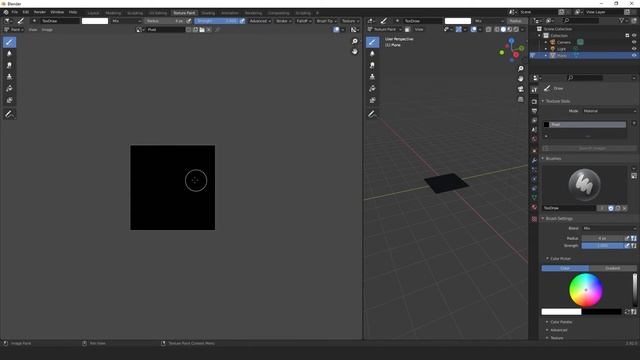Toggle radius pressure sensitivity in properties panel

point(627,238)
